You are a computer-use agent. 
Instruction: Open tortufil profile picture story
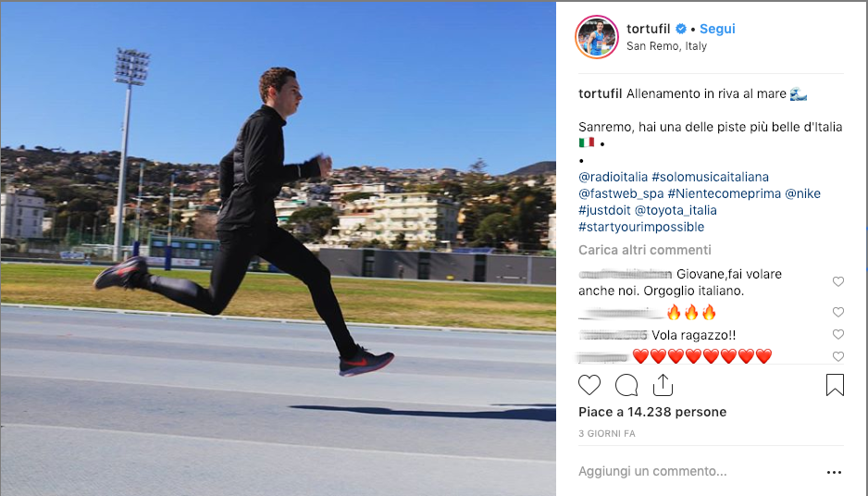[x=597, y=37]
